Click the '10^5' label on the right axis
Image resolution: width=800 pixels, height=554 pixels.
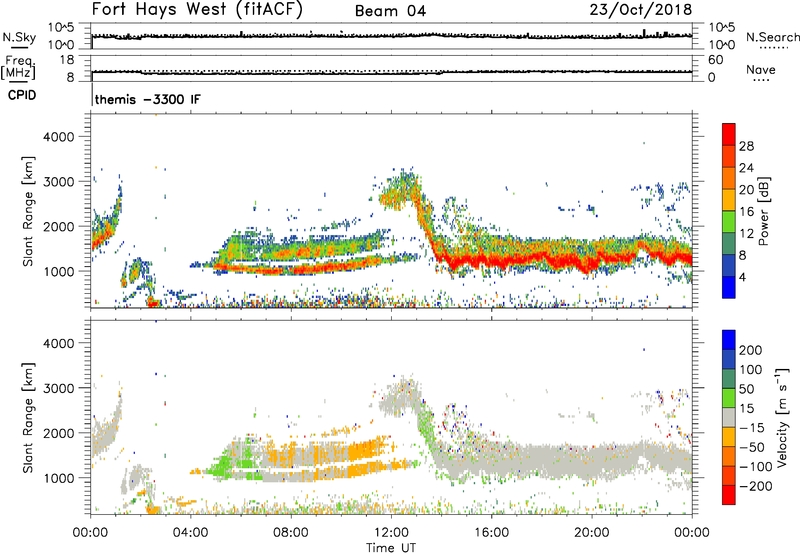pyautogui.click(x=722, y=28)
